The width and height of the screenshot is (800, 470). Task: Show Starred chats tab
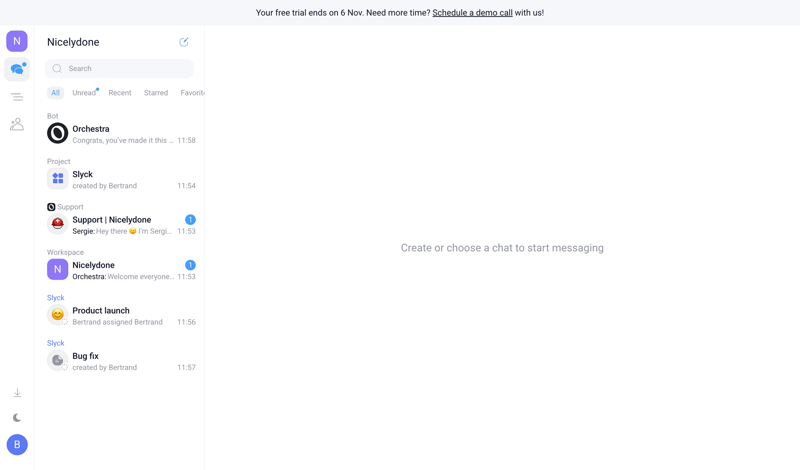click(x=156, y=93)
